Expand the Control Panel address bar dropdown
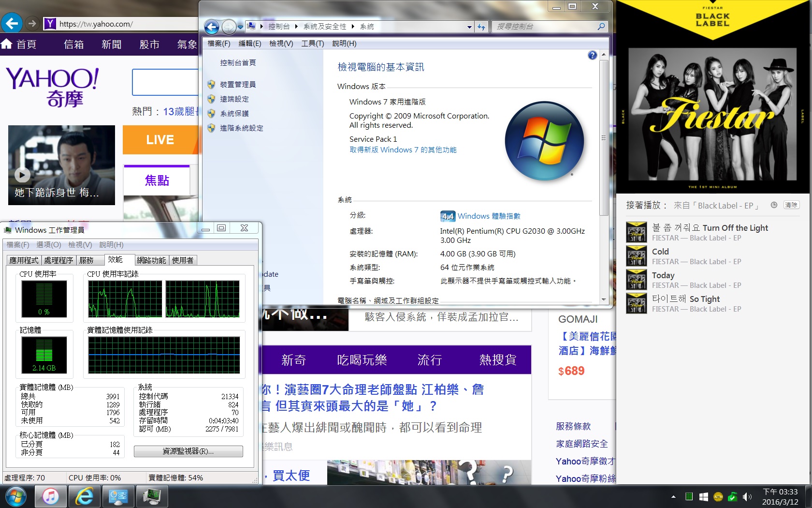812x508 pixels. point(469,27)
